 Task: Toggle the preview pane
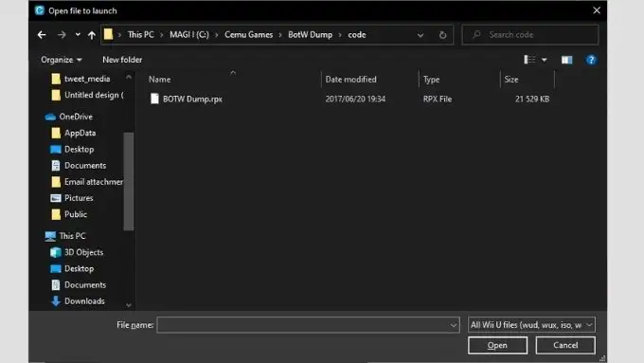(566, 60)
